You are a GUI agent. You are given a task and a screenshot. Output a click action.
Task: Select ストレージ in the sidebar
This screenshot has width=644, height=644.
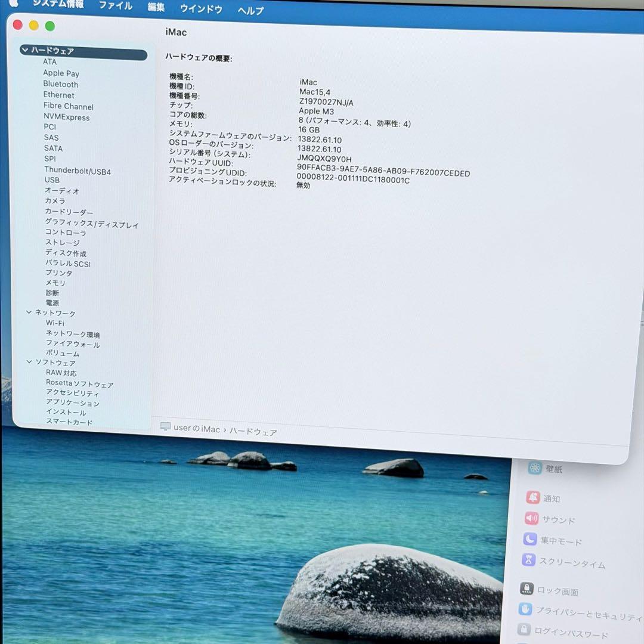coord(63,242)
